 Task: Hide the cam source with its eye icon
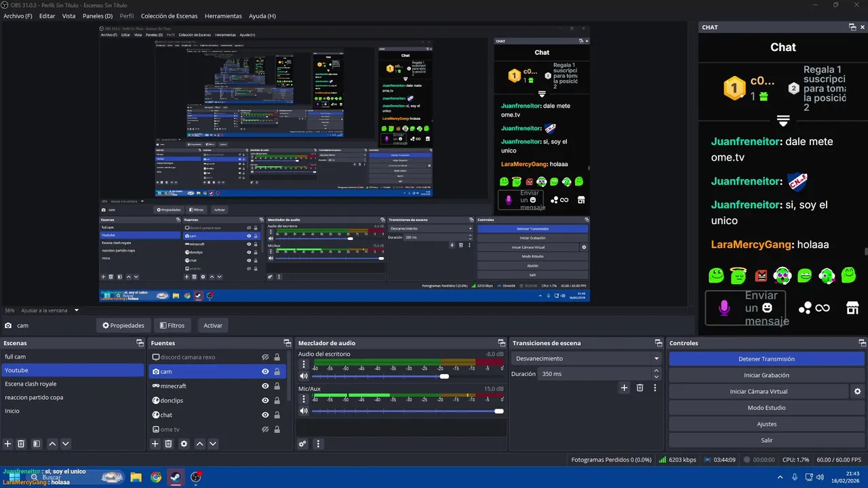point(265,371)
